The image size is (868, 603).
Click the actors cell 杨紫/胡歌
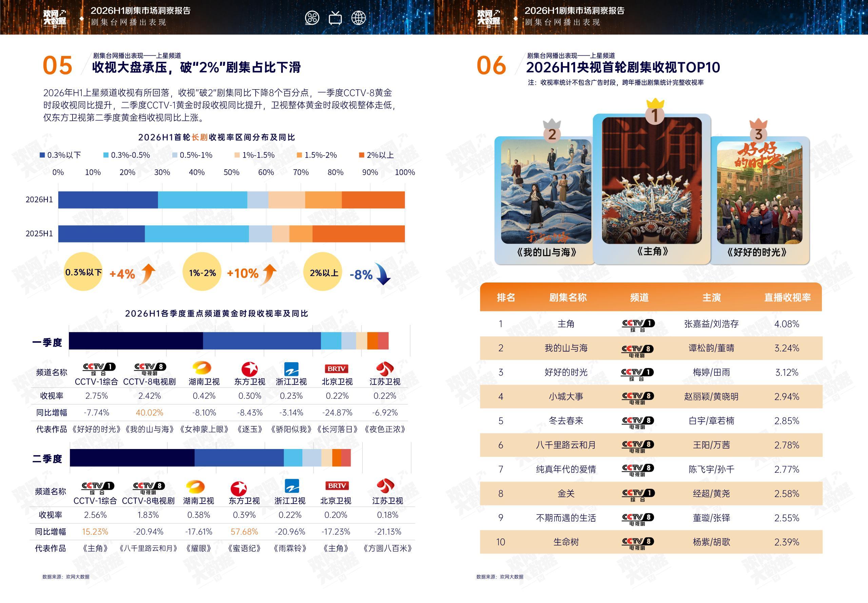click(711, 542)
